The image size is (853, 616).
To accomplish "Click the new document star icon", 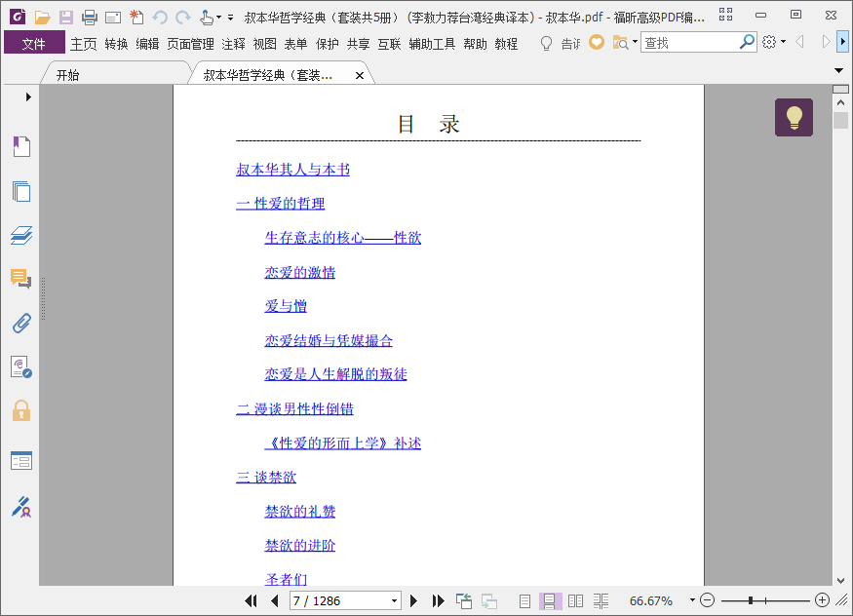I will (x=136, y=18).
